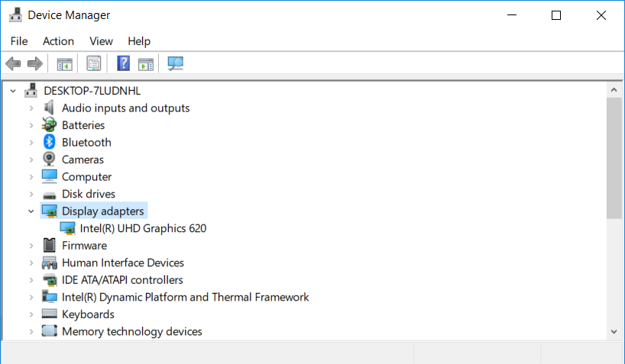Click the Intel(R) UHD Graphics 620 device icon
The image size is (625, 364).
67,228
